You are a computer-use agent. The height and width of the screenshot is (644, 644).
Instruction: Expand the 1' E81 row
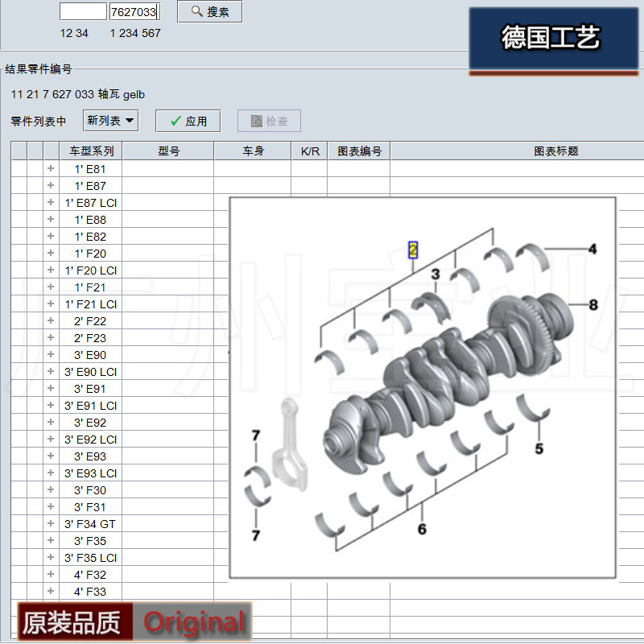[x=51, y=168]
